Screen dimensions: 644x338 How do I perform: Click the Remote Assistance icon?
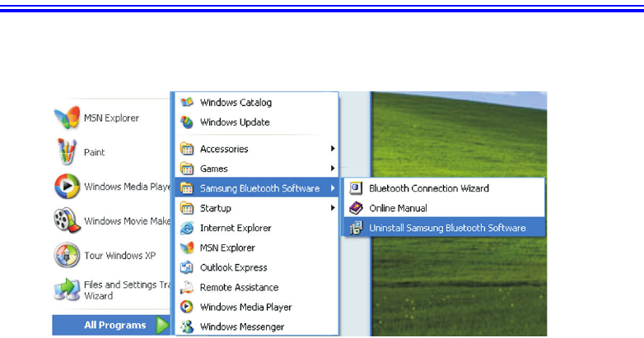tap(187, 287)
